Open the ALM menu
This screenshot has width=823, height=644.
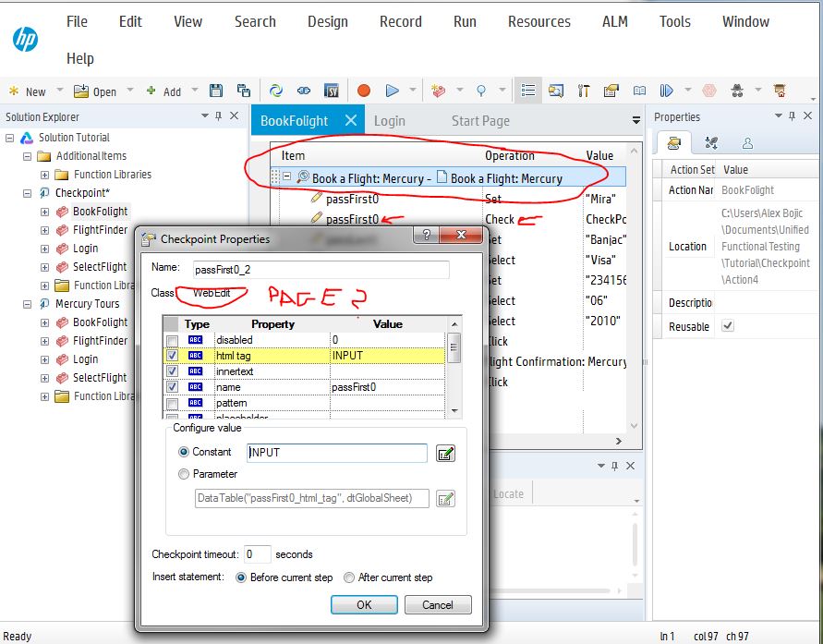point(614,21)
